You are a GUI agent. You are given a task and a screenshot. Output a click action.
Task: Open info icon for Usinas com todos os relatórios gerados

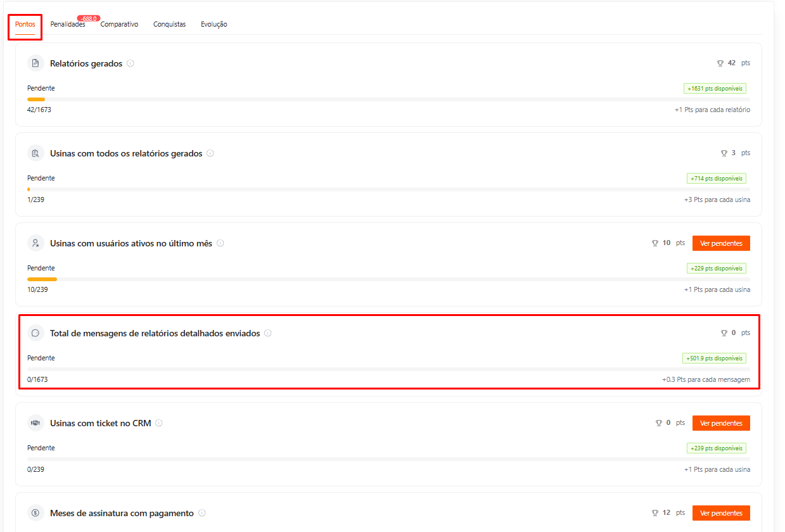pos(210,153)
